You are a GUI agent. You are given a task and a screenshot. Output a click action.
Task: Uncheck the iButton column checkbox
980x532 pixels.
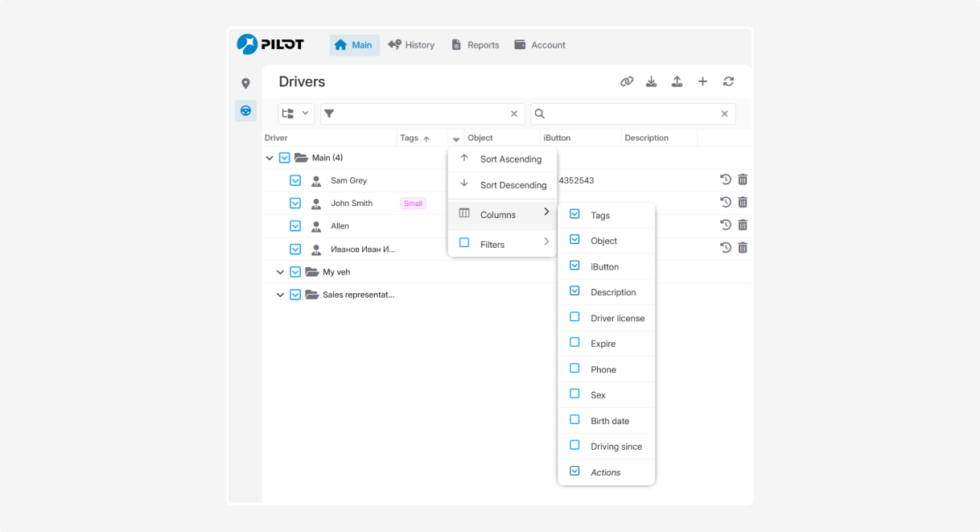point(574,266)
